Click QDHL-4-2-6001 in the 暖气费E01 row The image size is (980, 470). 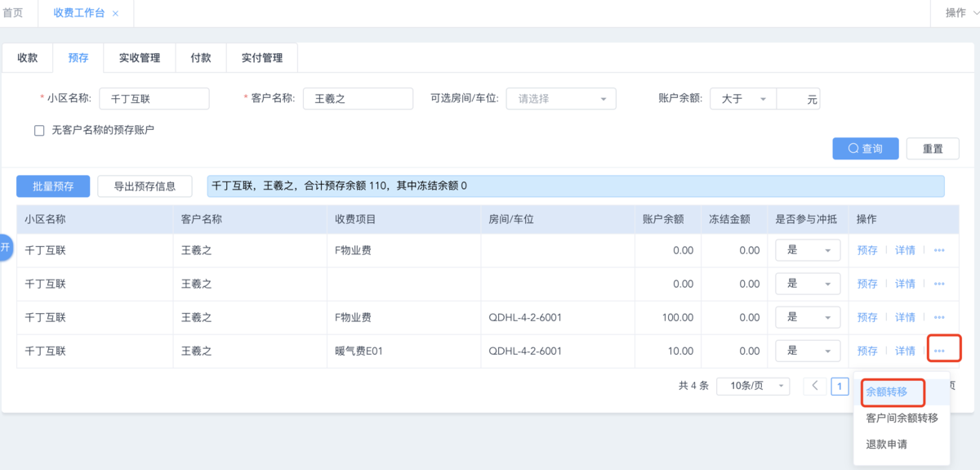point(525,351)
